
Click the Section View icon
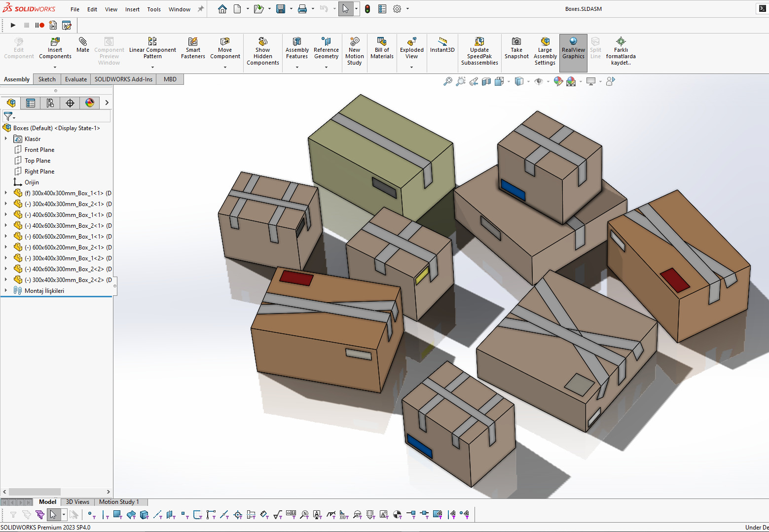tap(486, 81)
